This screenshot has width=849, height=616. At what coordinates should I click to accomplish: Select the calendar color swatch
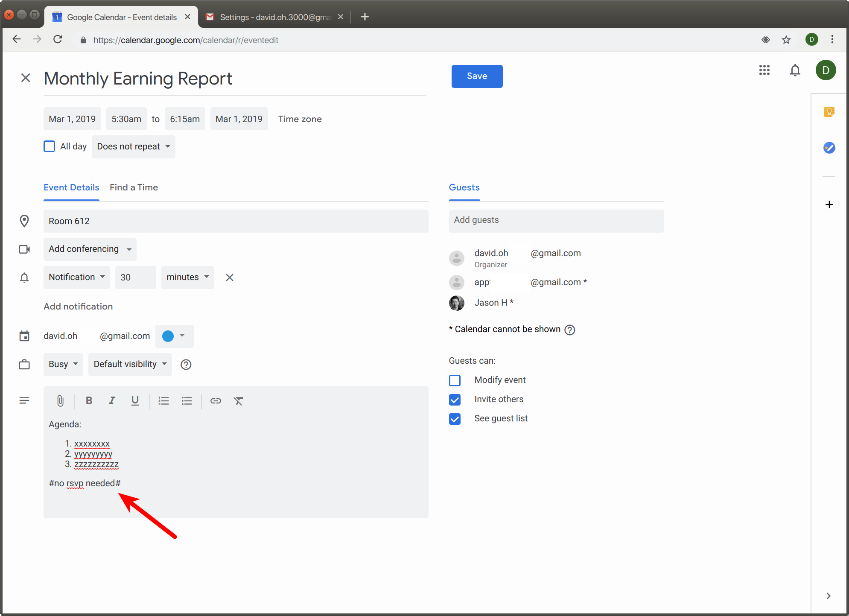[x=169, y=336]
